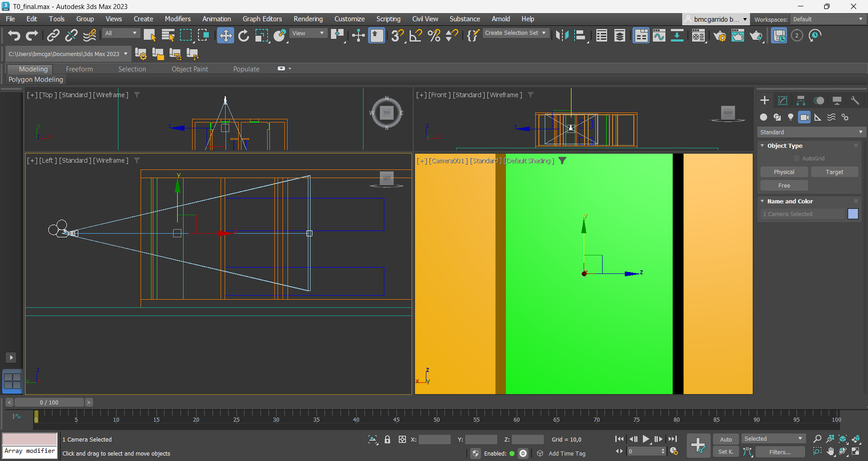Click the Target camera button
This screenshot has height=461, width=868.
coord(834,172)
